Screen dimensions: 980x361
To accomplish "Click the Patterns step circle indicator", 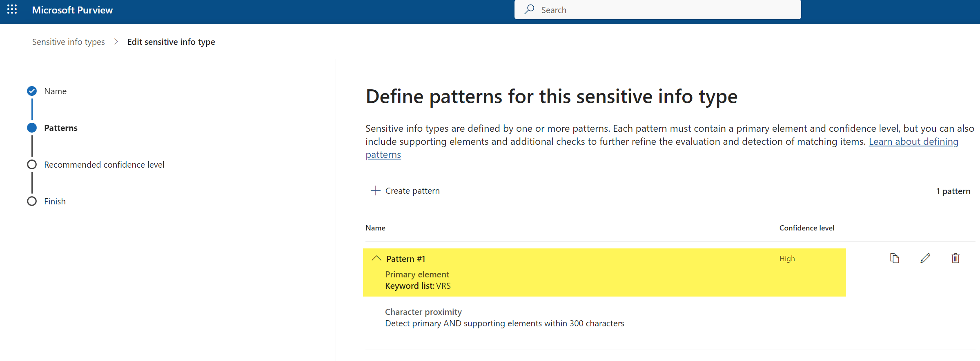I will [x=32, y=128].
